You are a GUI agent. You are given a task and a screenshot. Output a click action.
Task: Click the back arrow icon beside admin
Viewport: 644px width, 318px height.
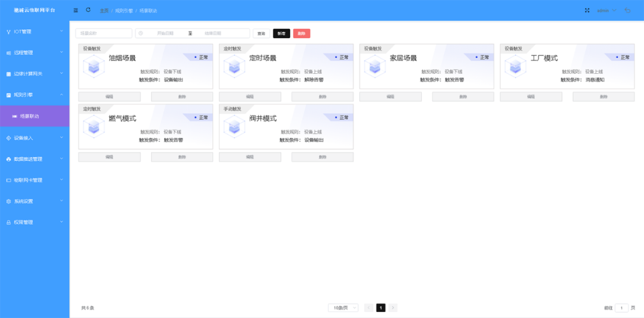628,10
